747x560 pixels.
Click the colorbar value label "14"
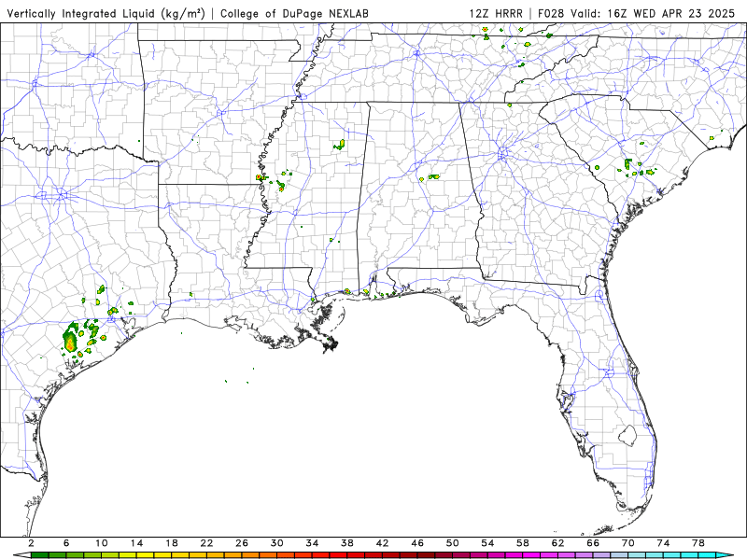[x=136, y=543]
